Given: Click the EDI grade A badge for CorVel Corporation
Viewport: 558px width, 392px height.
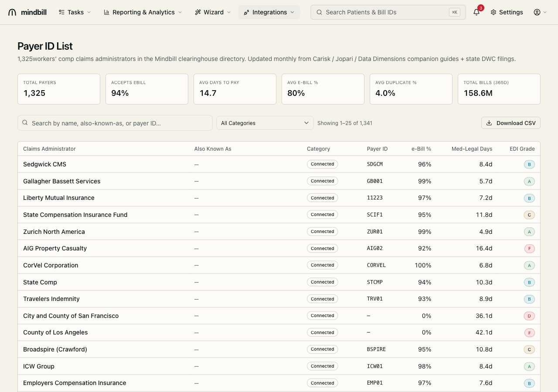Looking at the screenshot, I should (529, 265).
